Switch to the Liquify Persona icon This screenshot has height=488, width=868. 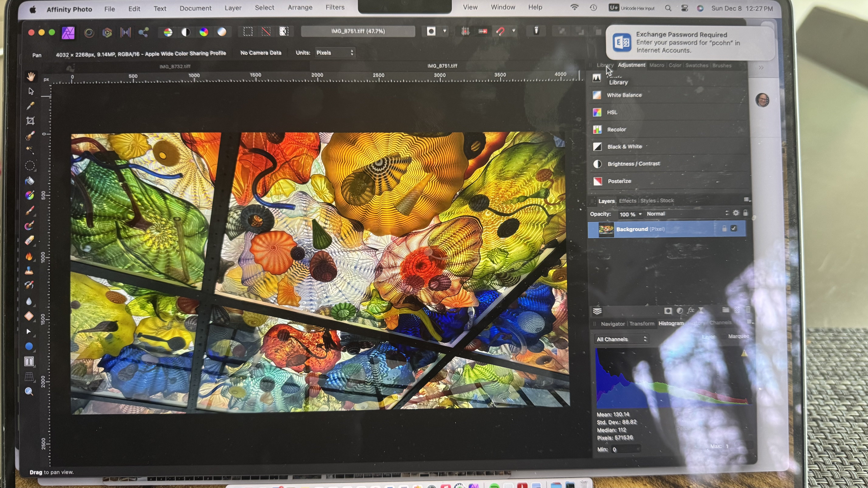click(x=89, y=33)
